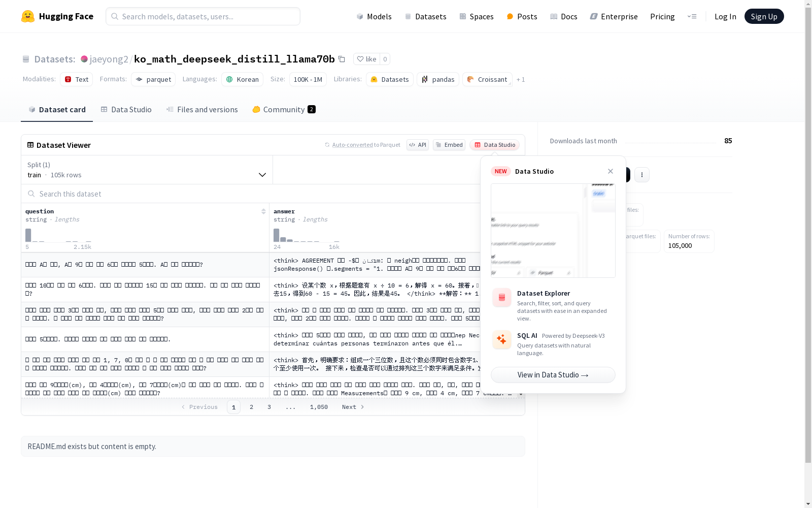This screenshot has width=812, height=508.
Task: Open the Community tab
Action: click(x=284, y=109)
